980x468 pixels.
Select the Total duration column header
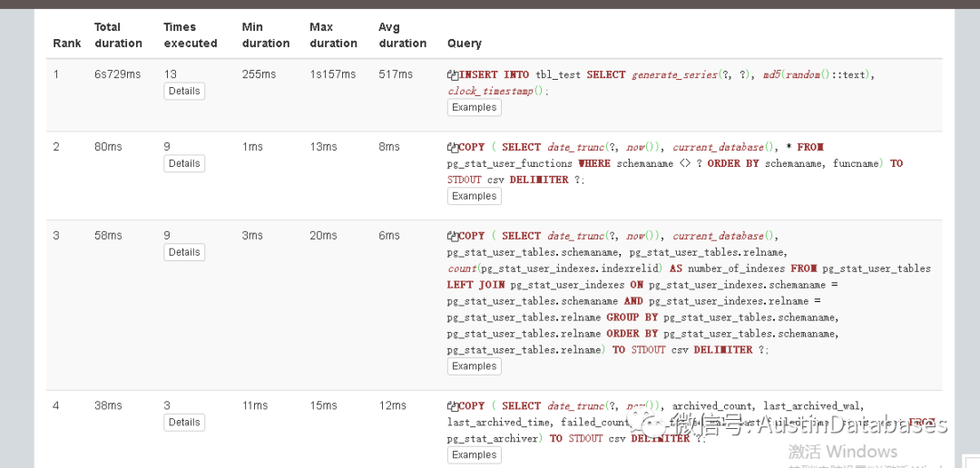click(x=118, y=35)
